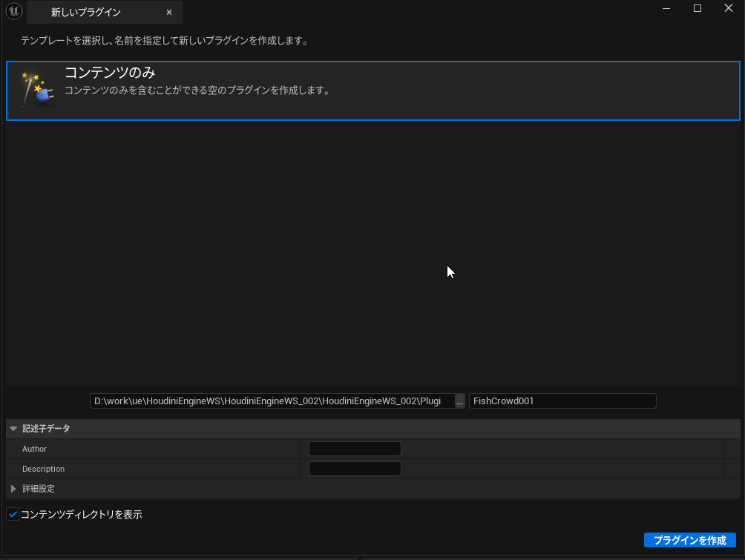Screen dimensions: 745x560
Task: Expand the 詳細設定 section
Action: (13, 489)
